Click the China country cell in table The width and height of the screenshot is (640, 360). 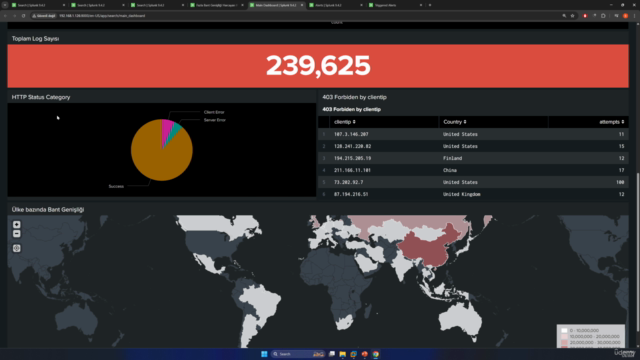(449, 170)
